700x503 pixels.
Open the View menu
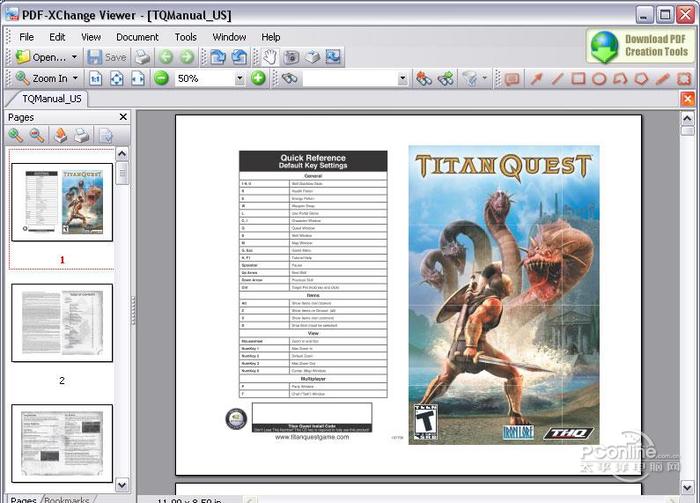click(x=91, y=37)
